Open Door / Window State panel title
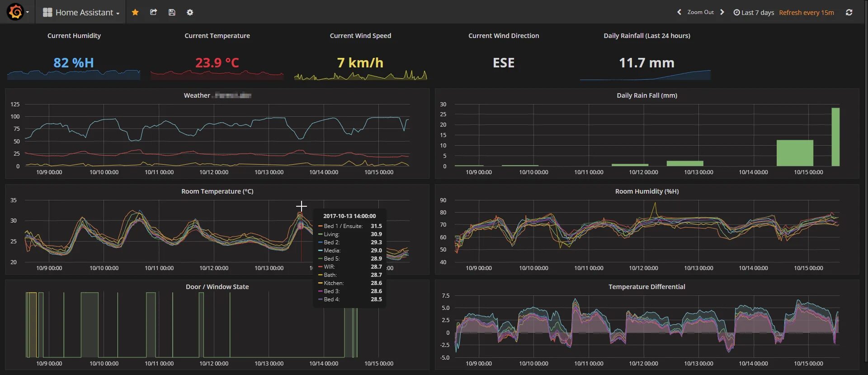868x375 pixels. (217, 287)
